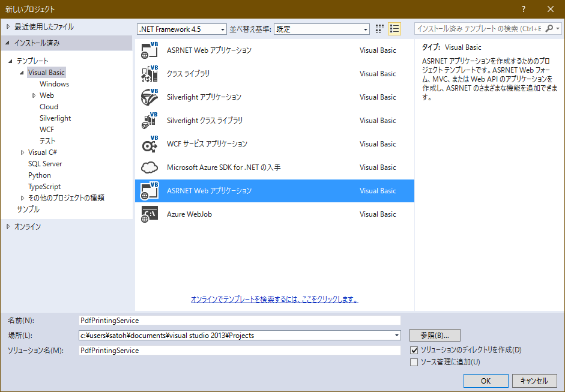This screenshot has width=565, height=392.
Task: Click the 名前 project name field
Action: click(x=239, y=321)
